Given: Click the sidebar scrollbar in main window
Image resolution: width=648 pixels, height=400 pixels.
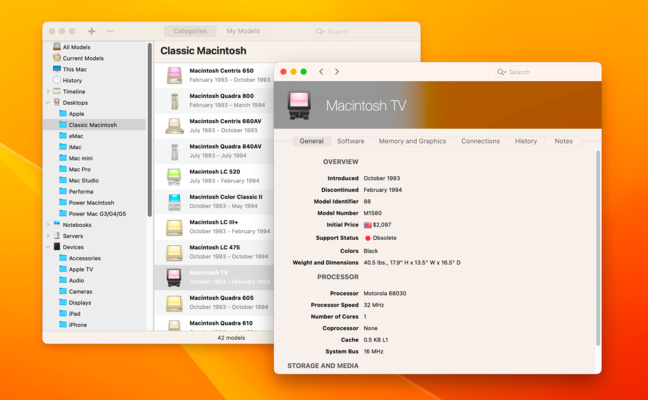Looking at the screenshot, I should (x=150, y=130).
